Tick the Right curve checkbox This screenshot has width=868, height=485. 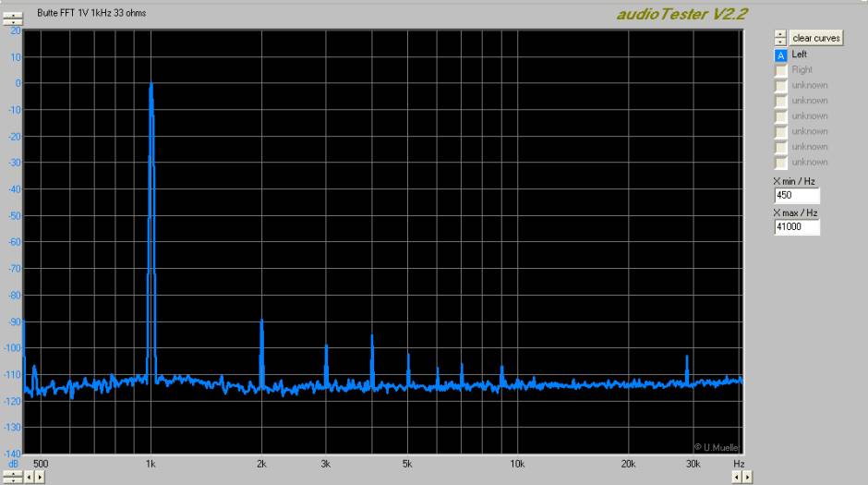tap(780, 70)
